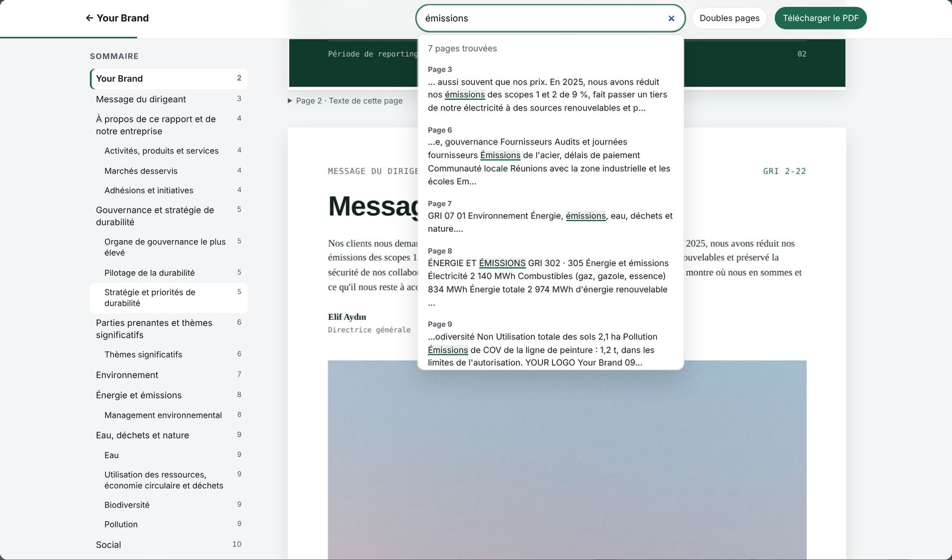
Task: Select Your Brand in the sommaire
Action: click(x=169, y=78)
